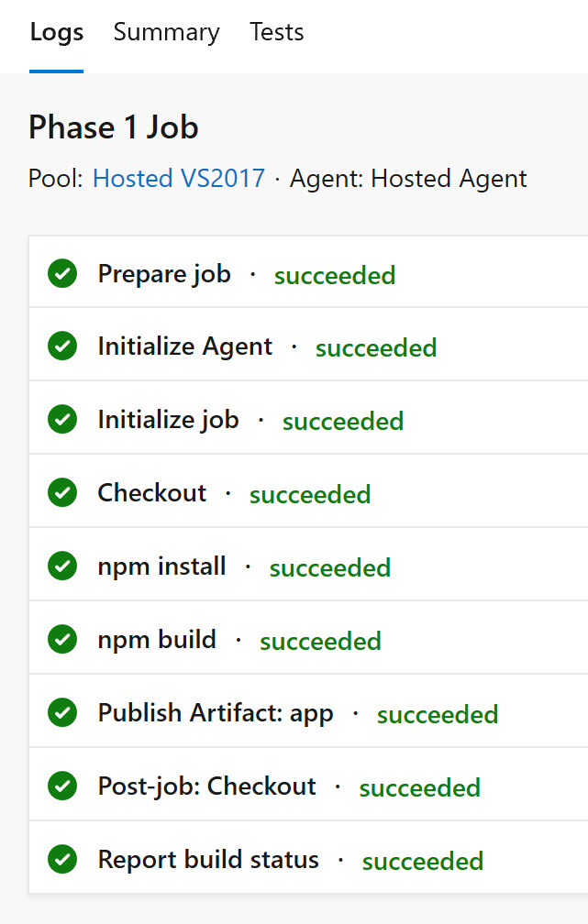Screen dimensions: 588x924
Task: Open the Tests tab
Action: tap(277, 32)
